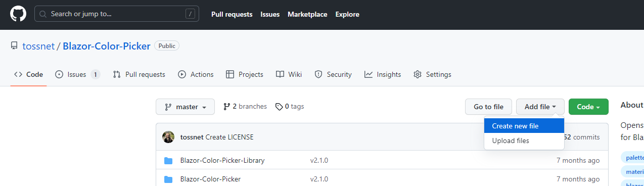
Task: Open the Create LICENSE commit message
Action: pos(229,137)
